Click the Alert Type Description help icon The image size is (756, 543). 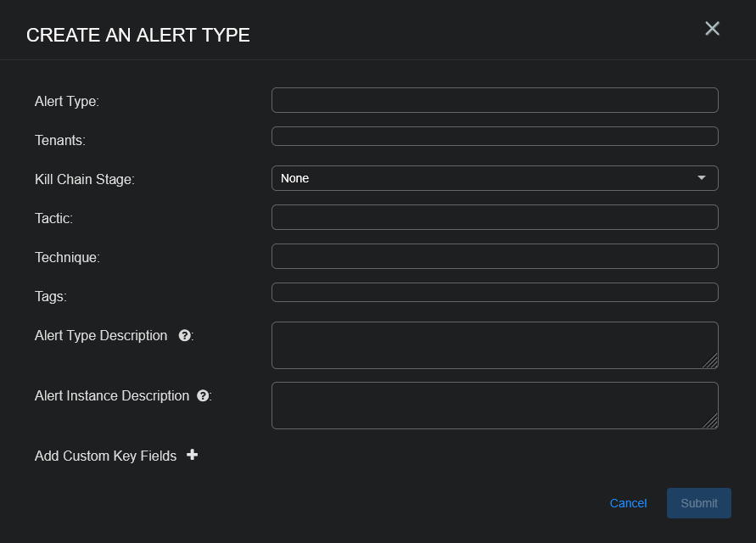coord(184,336)
